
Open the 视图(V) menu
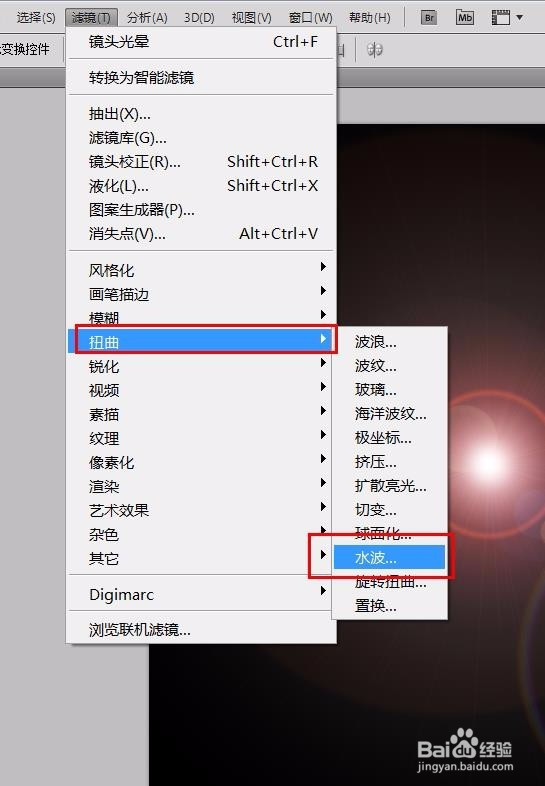251,18
